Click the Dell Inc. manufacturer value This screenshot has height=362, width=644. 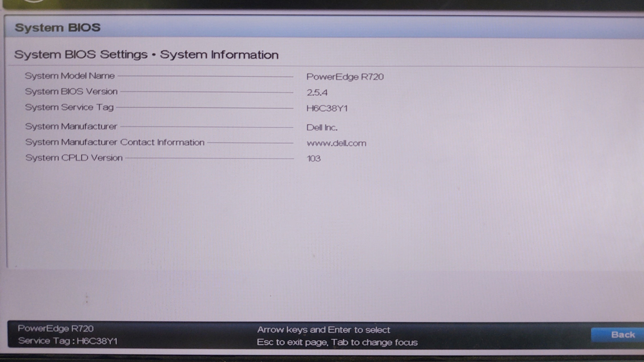322,128
